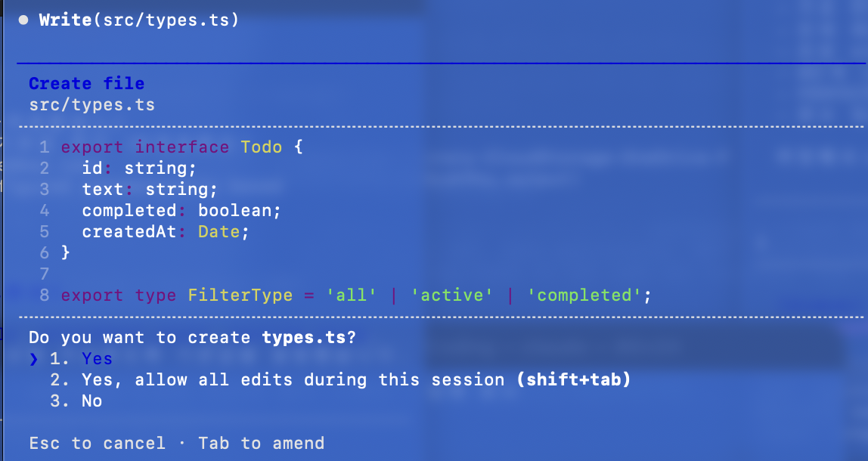Click the gutter line number 1

pyautogui.click(x=44, y=147)
